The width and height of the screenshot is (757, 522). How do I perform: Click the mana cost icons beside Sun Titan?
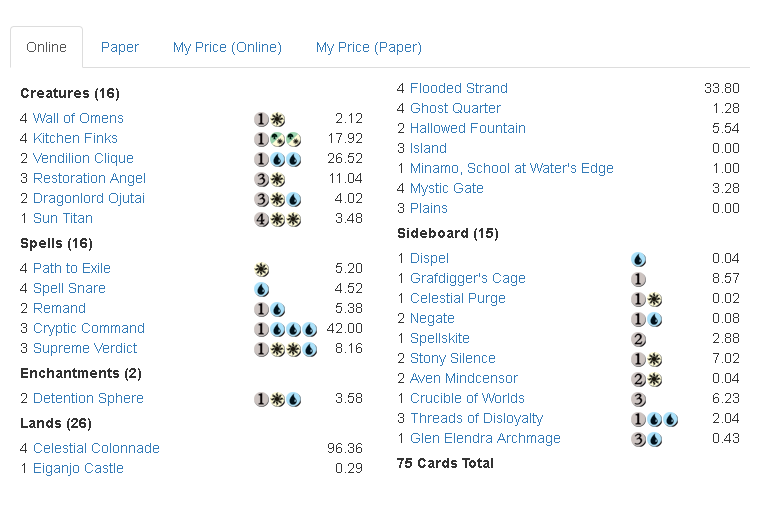coord(277,219)
